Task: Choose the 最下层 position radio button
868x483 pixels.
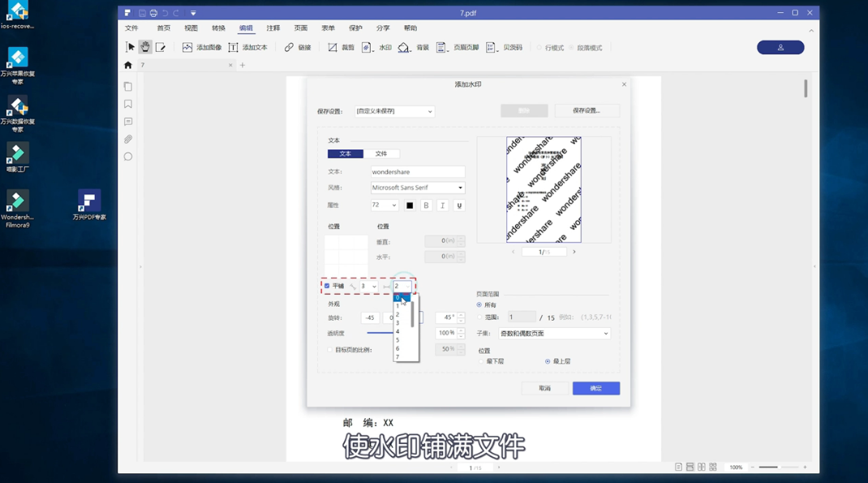Action: click(480, 362)
